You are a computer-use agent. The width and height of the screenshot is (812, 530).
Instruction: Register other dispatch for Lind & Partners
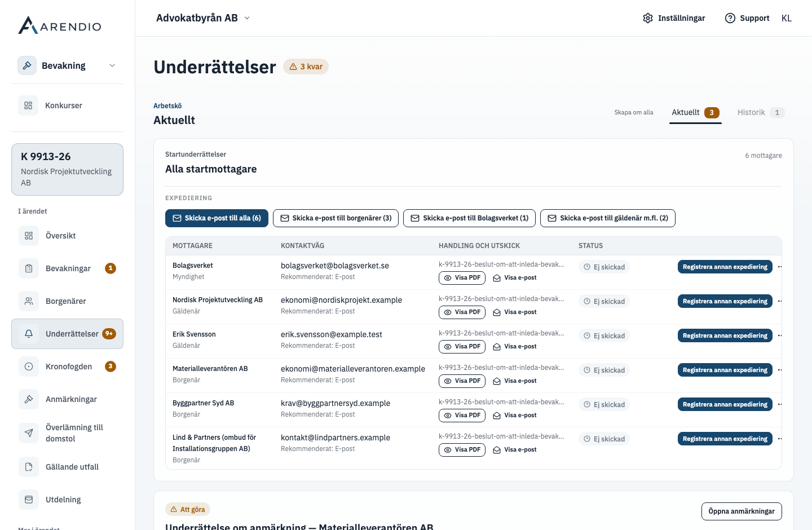click(x=725, y=439)
